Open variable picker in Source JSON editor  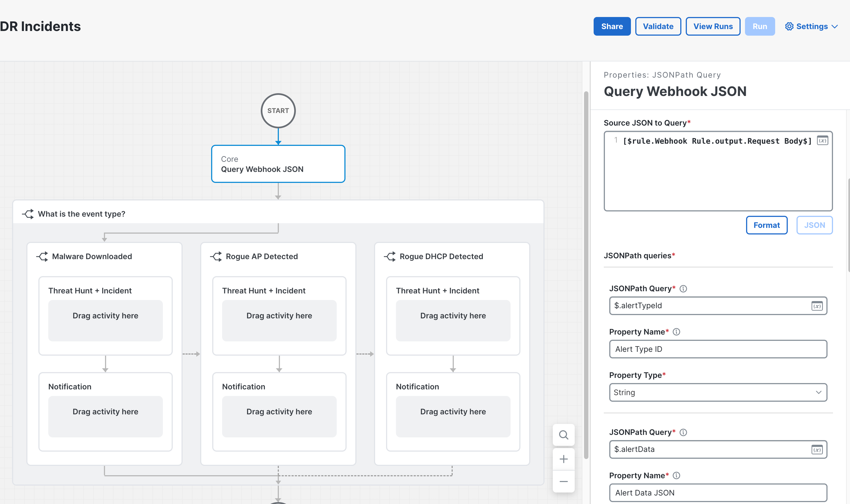pos(822,141)
